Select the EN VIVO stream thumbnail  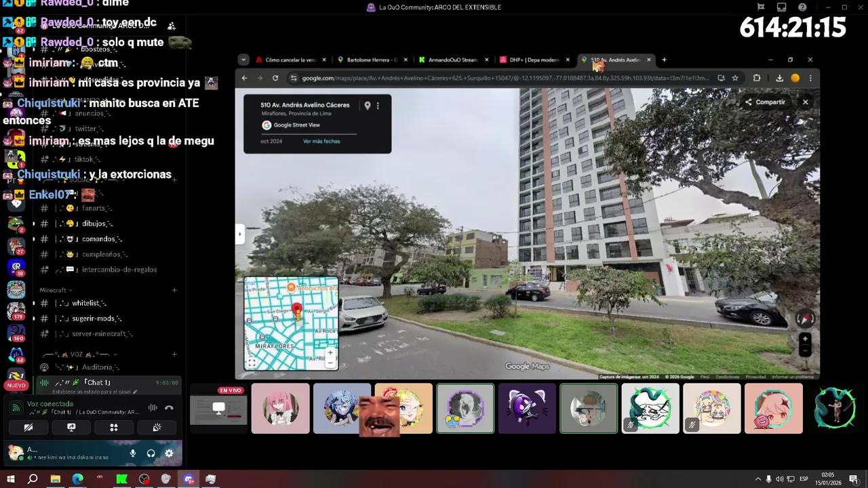pos(218,409)
